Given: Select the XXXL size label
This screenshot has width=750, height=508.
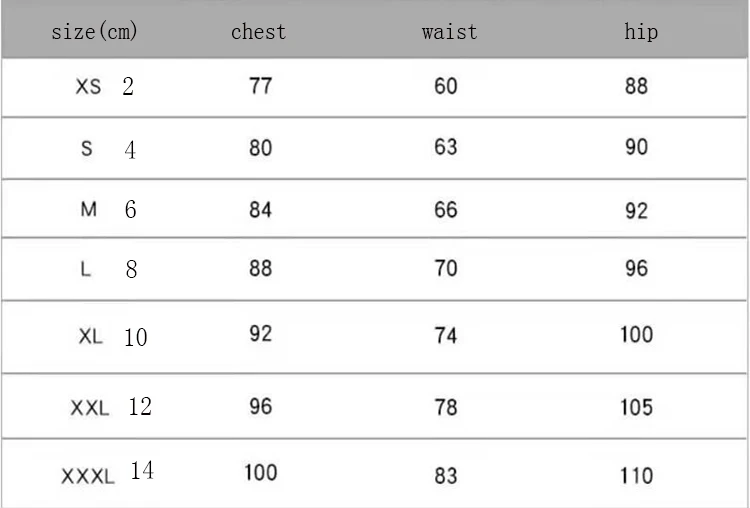Looking at the screenshot, I should 88,476.
